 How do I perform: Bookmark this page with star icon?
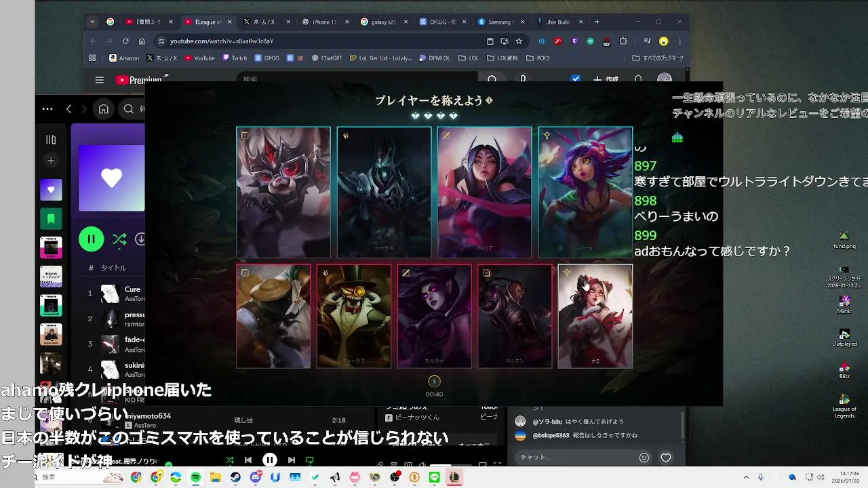coord(519,41)
